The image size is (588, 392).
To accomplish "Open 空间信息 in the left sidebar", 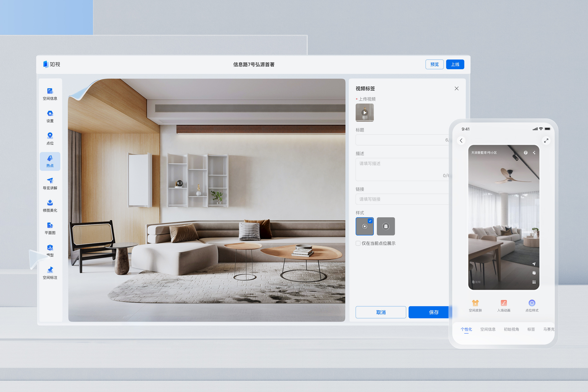I will pyautogui.click(x=50, y=94).
